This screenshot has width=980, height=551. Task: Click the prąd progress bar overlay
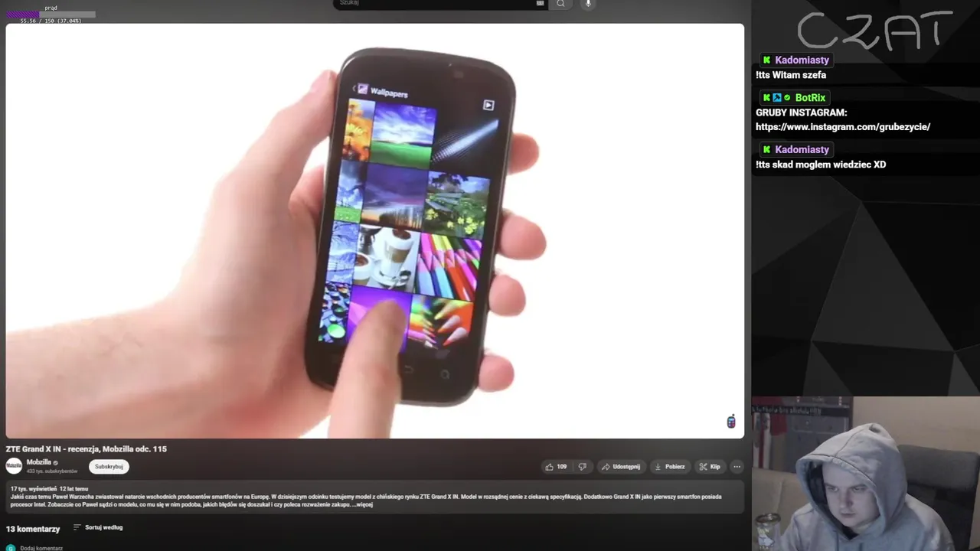tap(51, 15)
